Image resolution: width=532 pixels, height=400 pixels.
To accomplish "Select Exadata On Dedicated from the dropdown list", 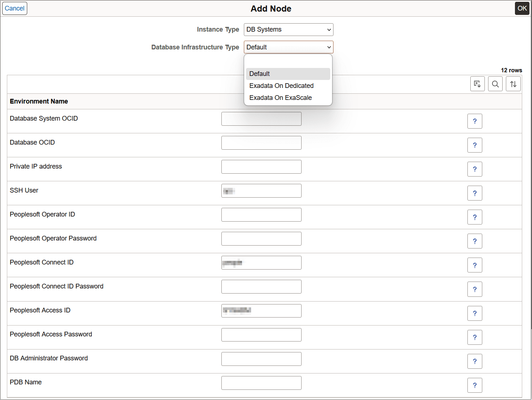I will point(281,86).
